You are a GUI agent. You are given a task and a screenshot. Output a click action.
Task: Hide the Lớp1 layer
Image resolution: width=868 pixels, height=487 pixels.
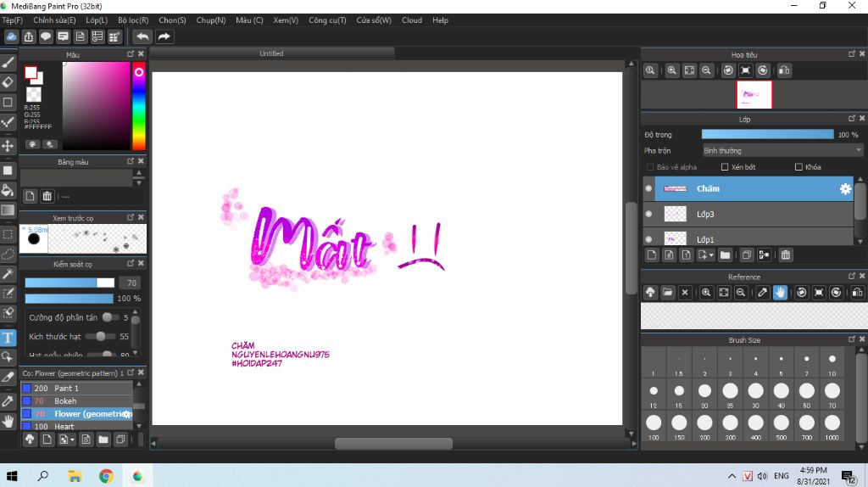(648, 239)
